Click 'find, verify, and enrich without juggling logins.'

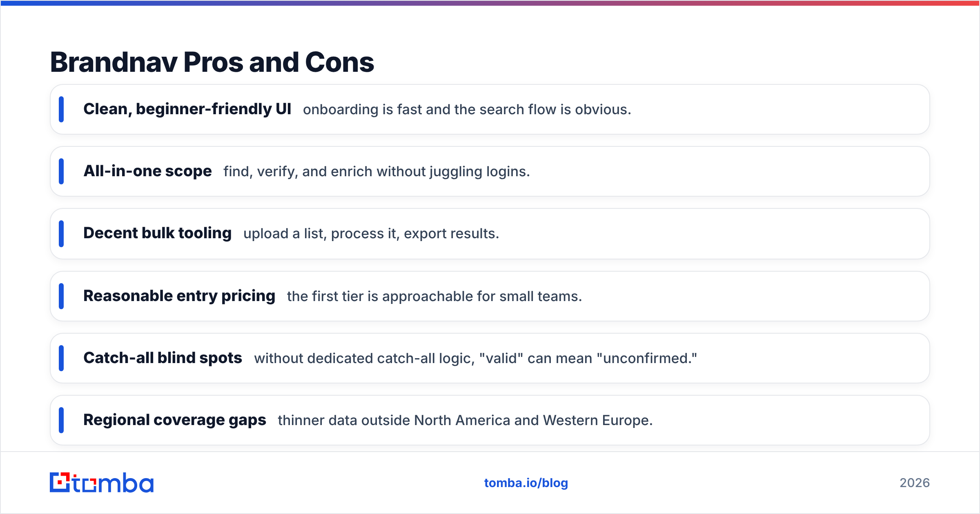pos(376,172)
